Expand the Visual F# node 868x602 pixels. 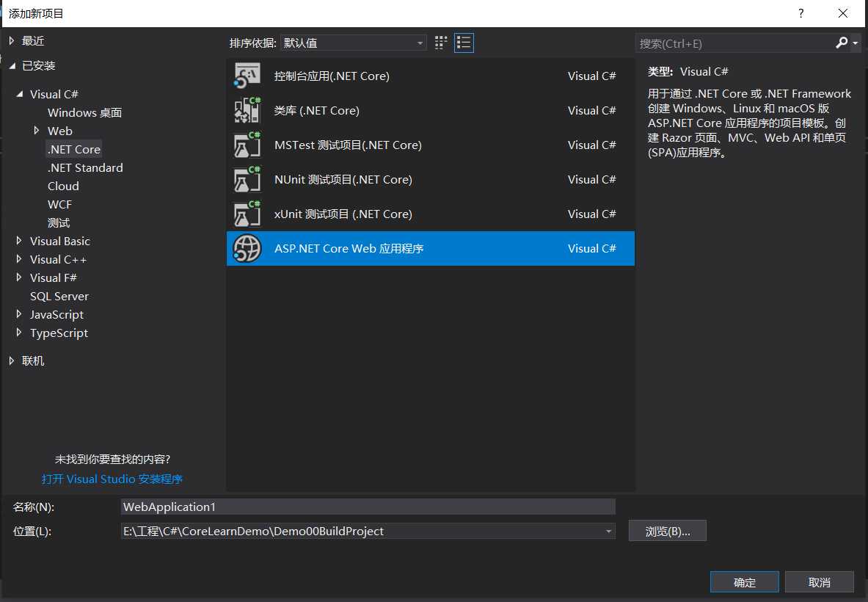[x=19, y=278]
